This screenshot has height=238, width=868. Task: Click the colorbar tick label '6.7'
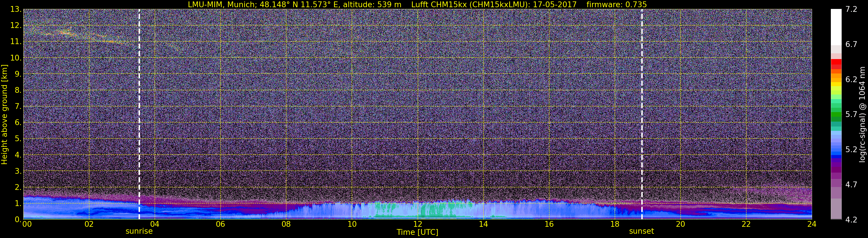851,44
